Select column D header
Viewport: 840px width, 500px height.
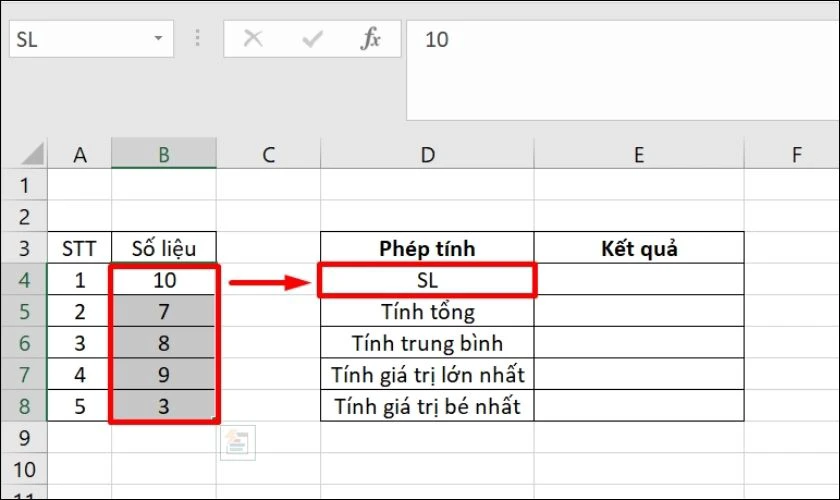428,154
